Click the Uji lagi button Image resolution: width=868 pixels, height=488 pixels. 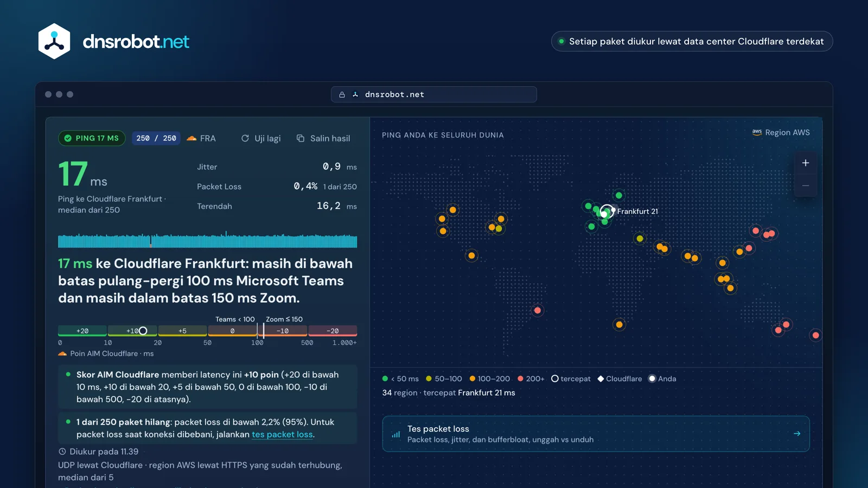pos(261,138)
